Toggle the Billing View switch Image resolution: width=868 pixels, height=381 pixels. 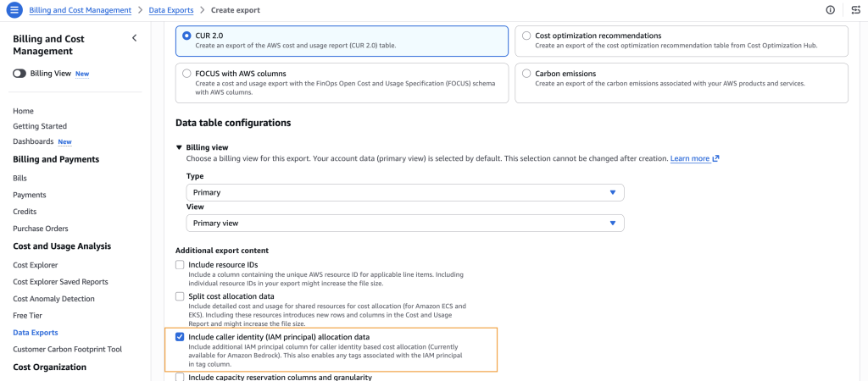[19, 74]
